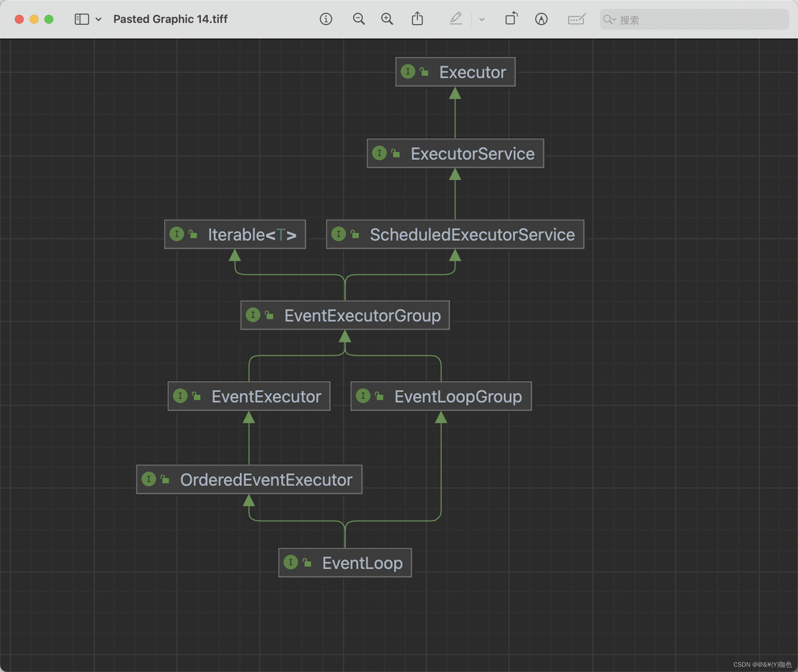Click the green zoom window button
This screenshot has width=798, height=672.
click(x=49, y=19)
